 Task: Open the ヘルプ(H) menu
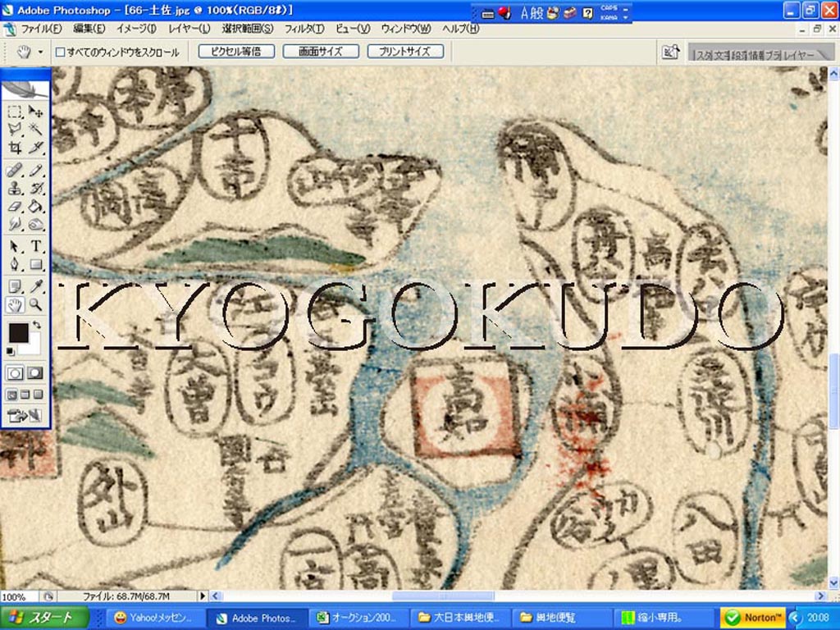click(x=460, y=29)
